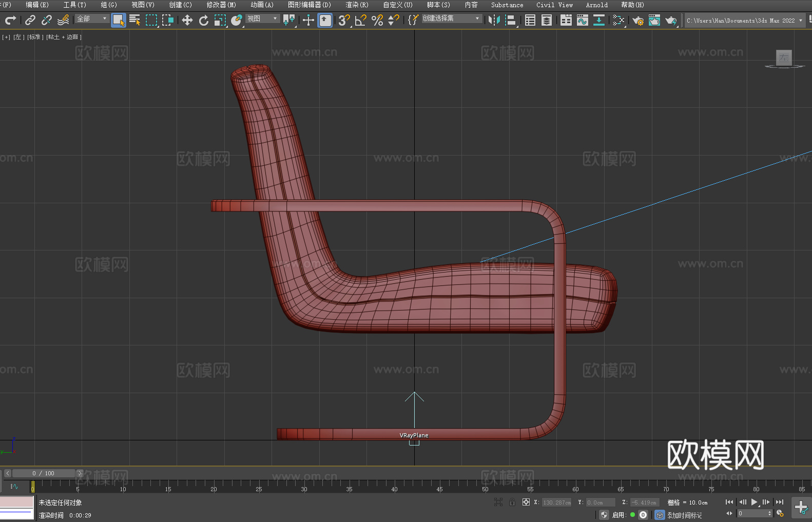Screen dimensions: 812x522
Task: Toggle Percent Snap button
Action: click(x=377, y=20)
